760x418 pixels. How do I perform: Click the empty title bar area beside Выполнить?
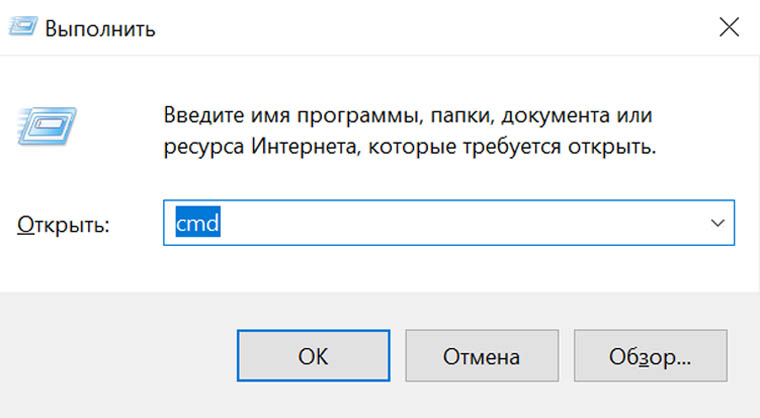436,27
